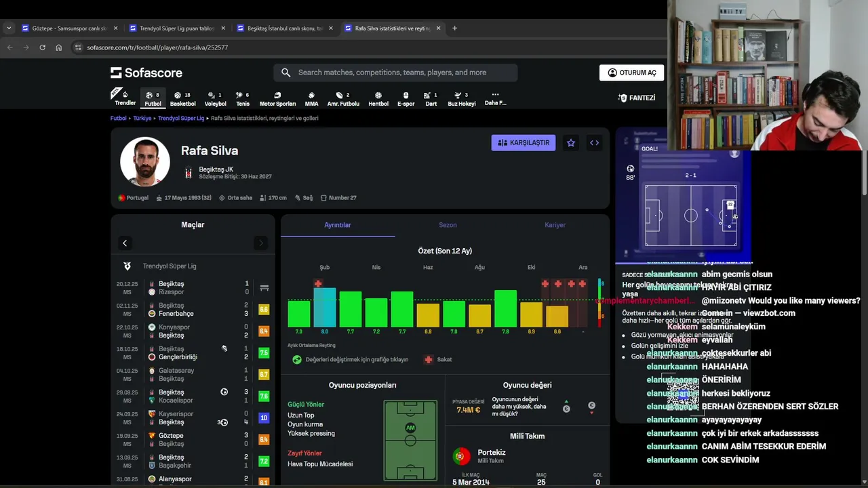This screenshot has height=488, width=868.
Task: Open the Konyaspor vs Beşiktaş match row
Action: [x=193, y=331]
